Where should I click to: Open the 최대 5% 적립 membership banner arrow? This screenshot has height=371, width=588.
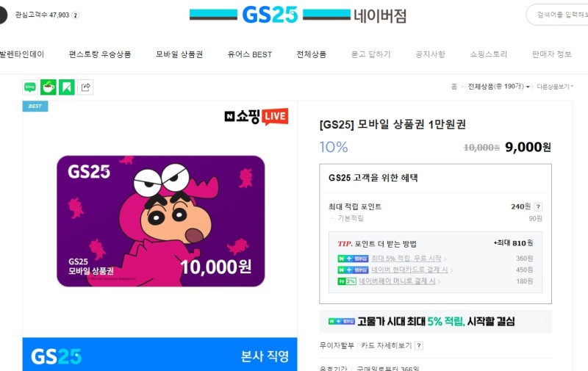541,321
